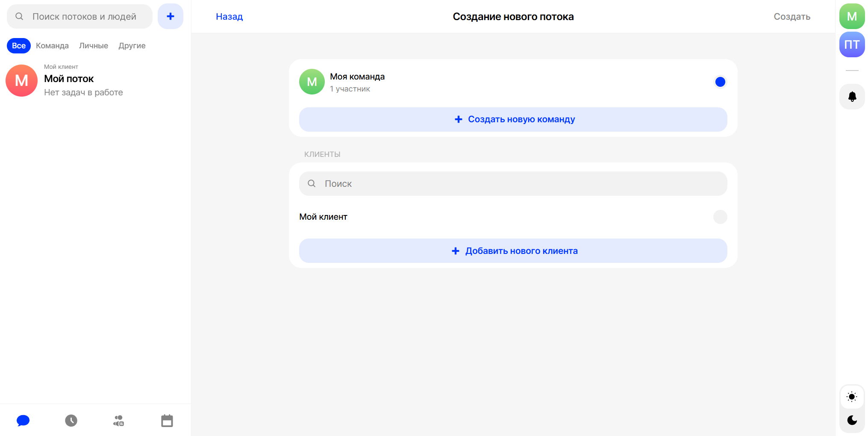The width and height of the screenshot is (868, 436).
Task: Switch to the Другие filter tab
Action: [x=132, y=46]
